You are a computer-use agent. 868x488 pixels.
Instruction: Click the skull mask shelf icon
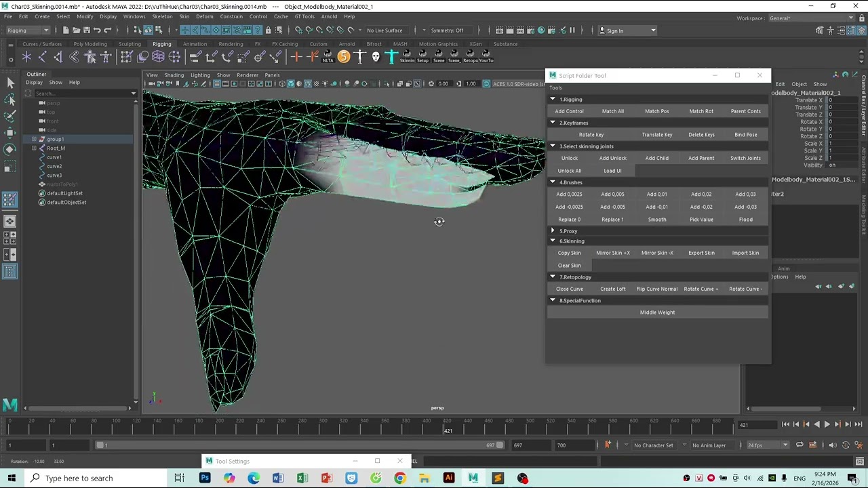376,57
